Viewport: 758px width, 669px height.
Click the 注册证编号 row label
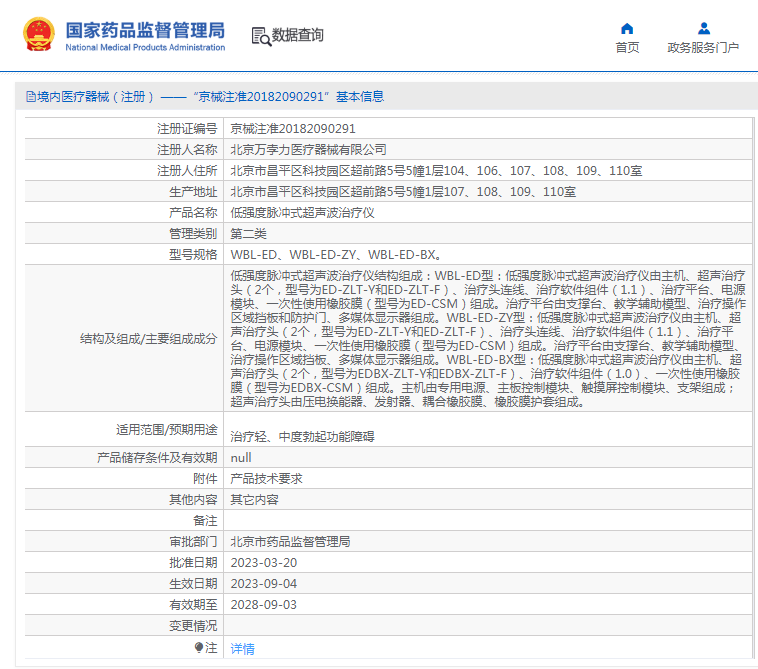tap(187, 129)
